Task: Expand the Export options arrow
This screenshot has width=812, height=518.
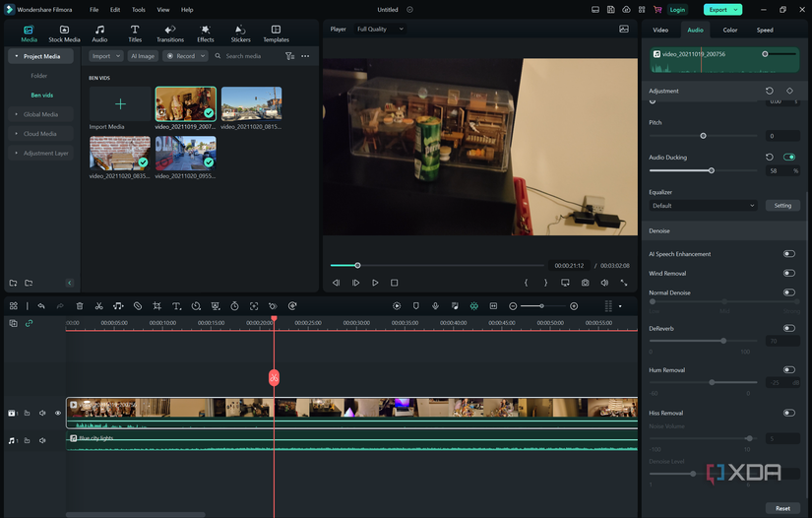Action: tap(736, 10)
